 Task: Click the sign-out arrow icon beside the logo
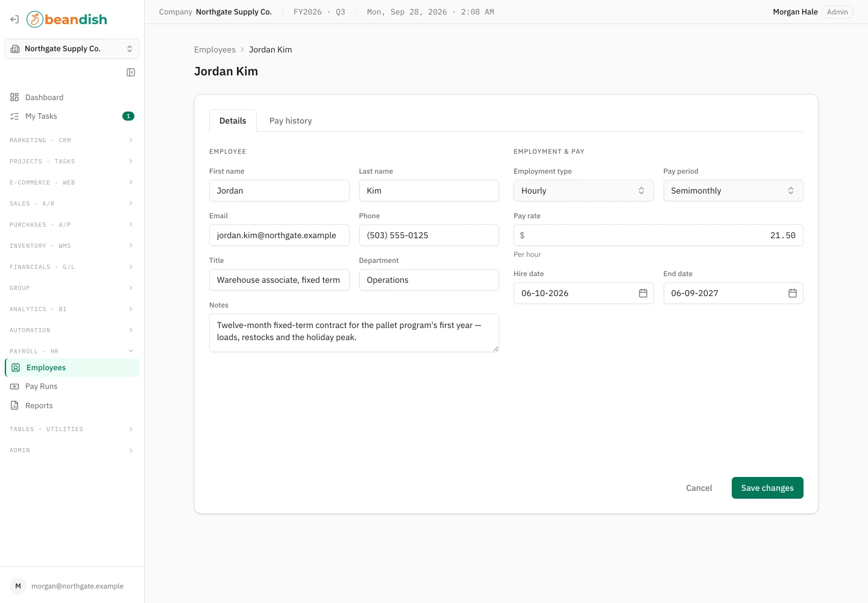14,19
